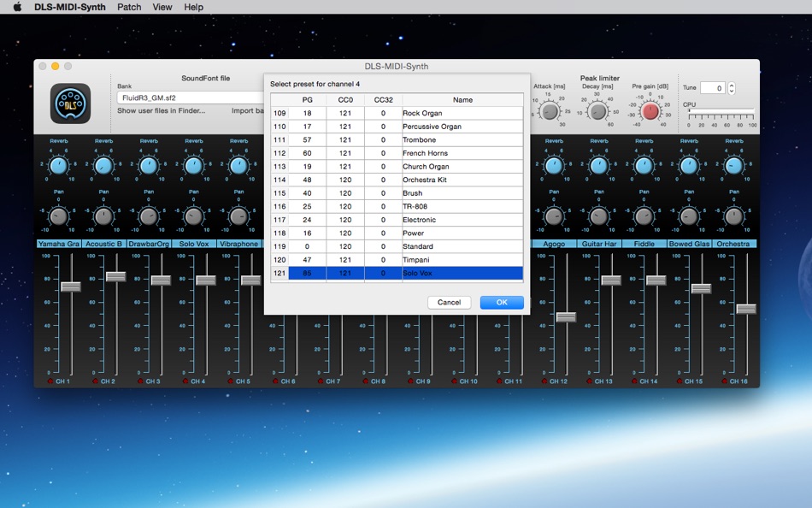Click the Tune value field

click(713, 88)
